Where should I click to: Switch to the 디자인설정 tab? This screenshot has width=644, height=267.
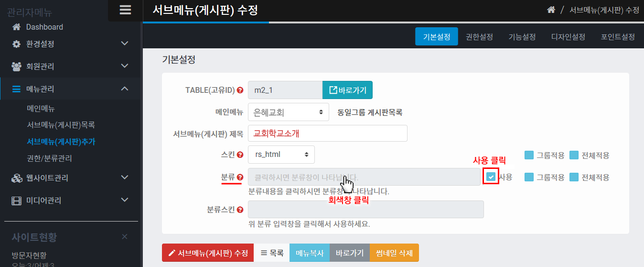pos(568,37)
